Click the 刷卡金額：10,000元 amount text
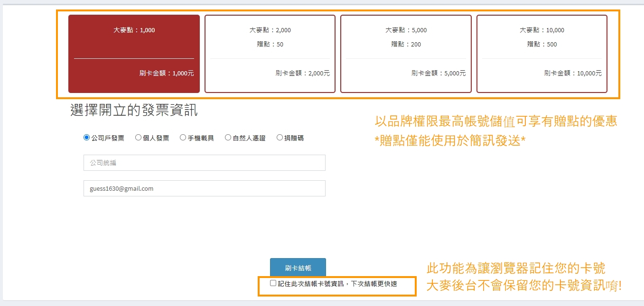 click(x=572, y=74)
